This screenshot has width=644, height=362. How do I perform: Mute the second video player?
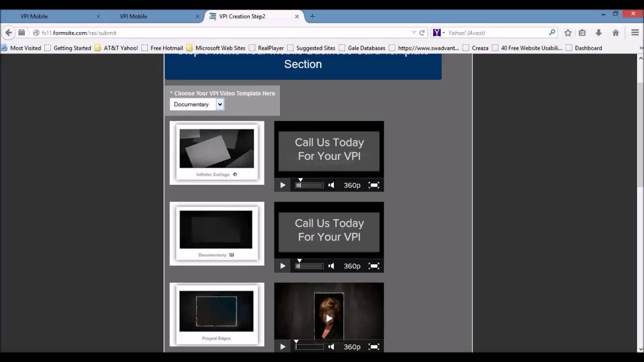point(331,266)
